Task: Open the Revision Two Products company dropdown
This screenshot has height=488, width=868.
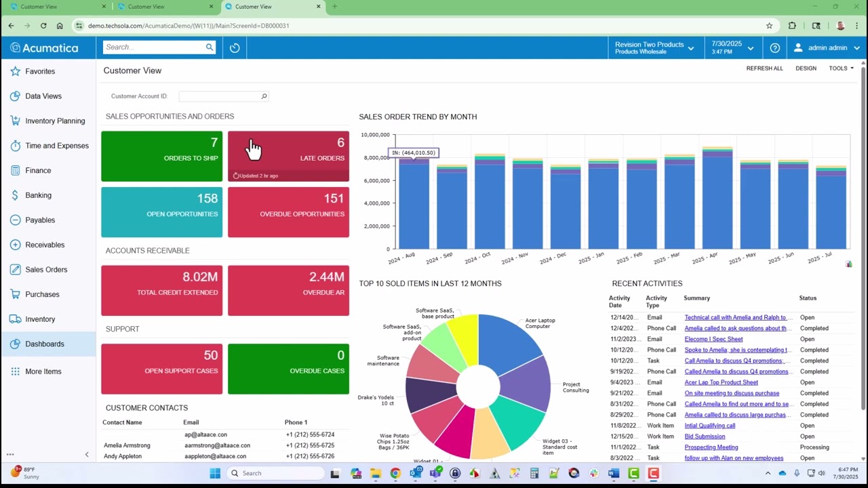Action: (x=654, y=48)
